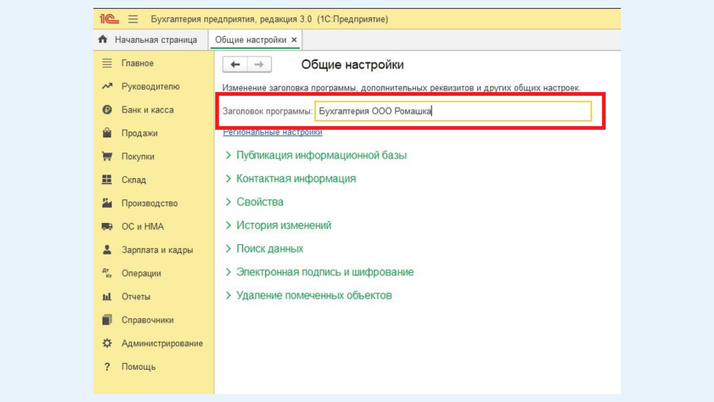This screenshot has height=402, width=714.
Task: Open the hamburger main menu icon
Action: [x=133, y=19]
